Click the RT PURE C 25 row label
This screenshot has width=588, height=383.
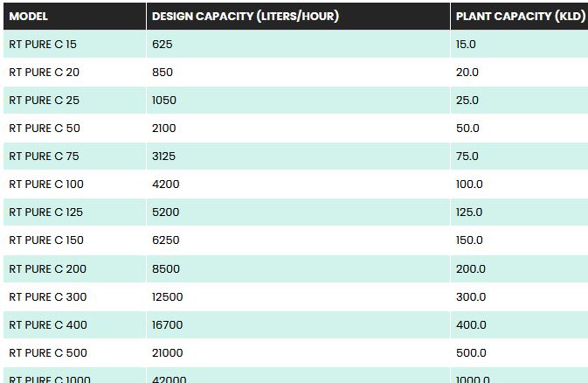44,100
